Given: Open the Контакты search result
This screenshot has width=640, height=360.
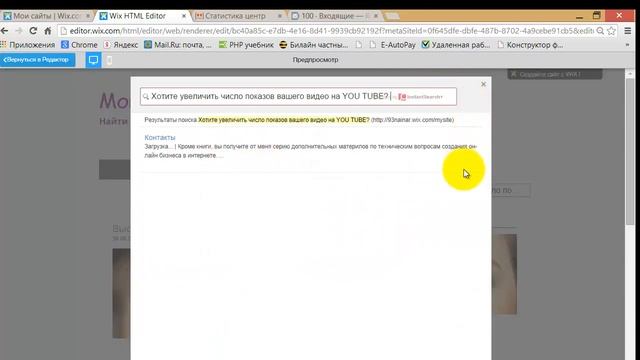Looking at the screenshot, I should 160,138.
